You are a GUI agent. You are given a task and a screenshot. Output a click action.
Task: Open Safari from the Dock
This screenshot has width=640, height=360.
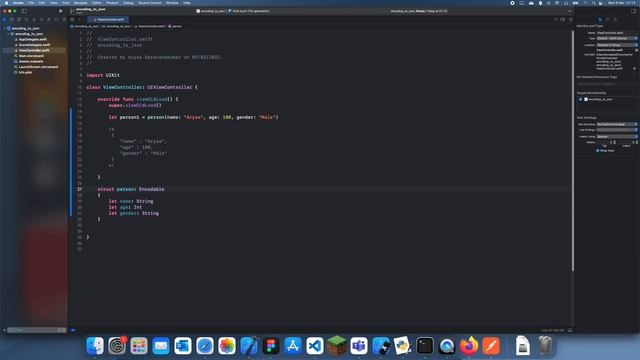pyautogui.click(x=205, y=346)
